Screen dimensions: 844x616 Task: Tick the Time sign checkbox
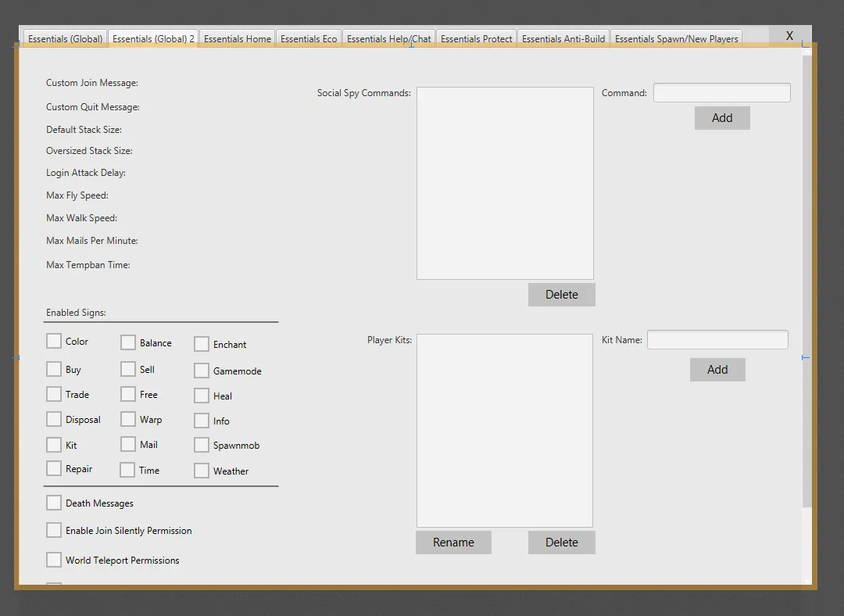pos(127,470)
